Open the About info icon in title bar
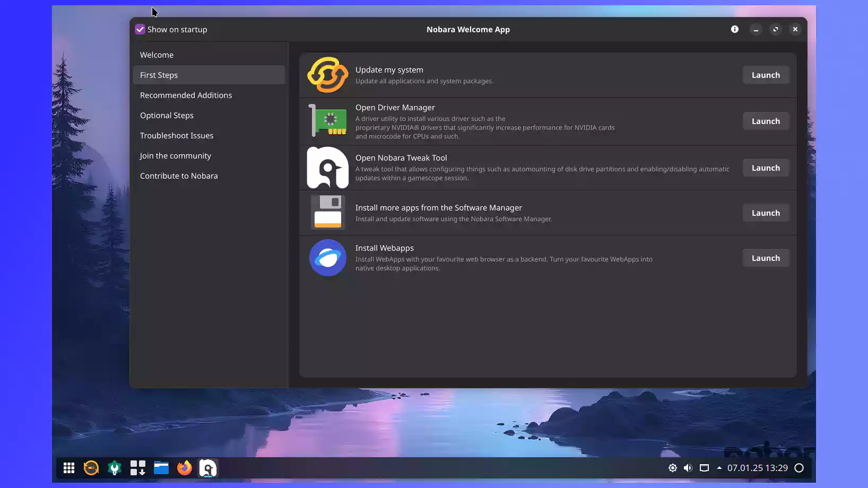Screen dimensions: 868x488 735,29
